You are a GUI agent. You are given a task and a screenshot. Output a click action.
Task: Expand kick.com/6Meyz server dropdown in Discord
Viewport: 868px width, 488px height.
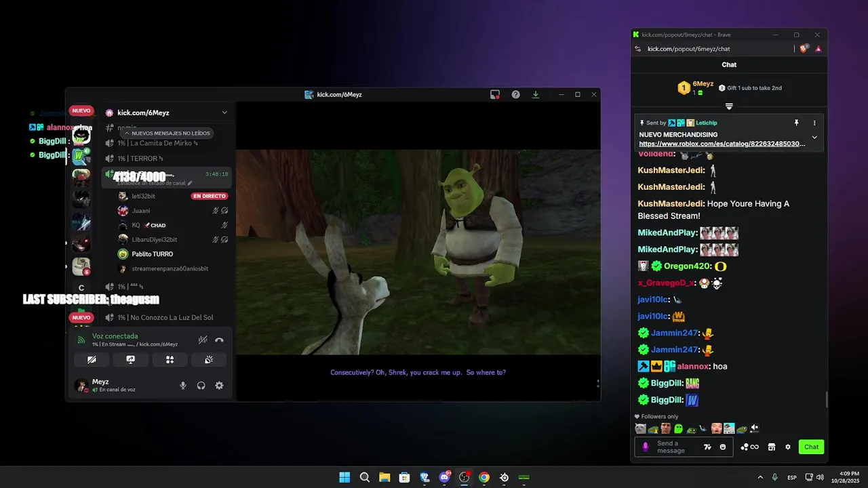point(224,113)
